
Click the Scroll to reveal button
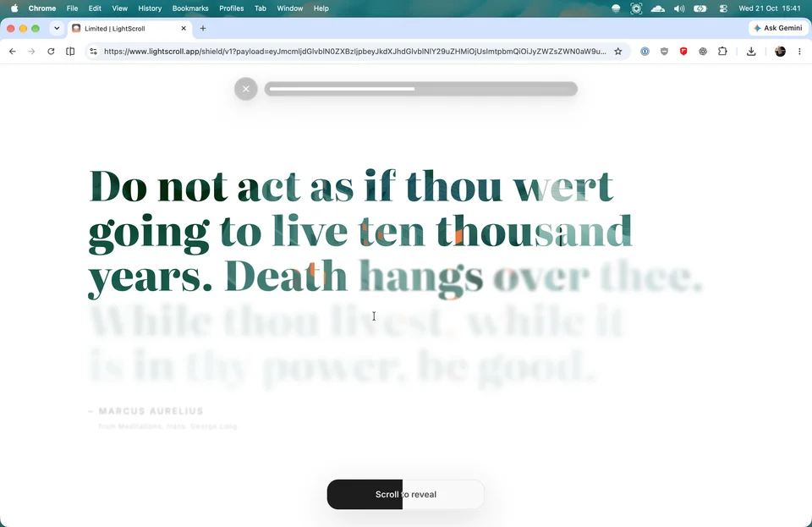pyautogui.click(x=406, y=494)
